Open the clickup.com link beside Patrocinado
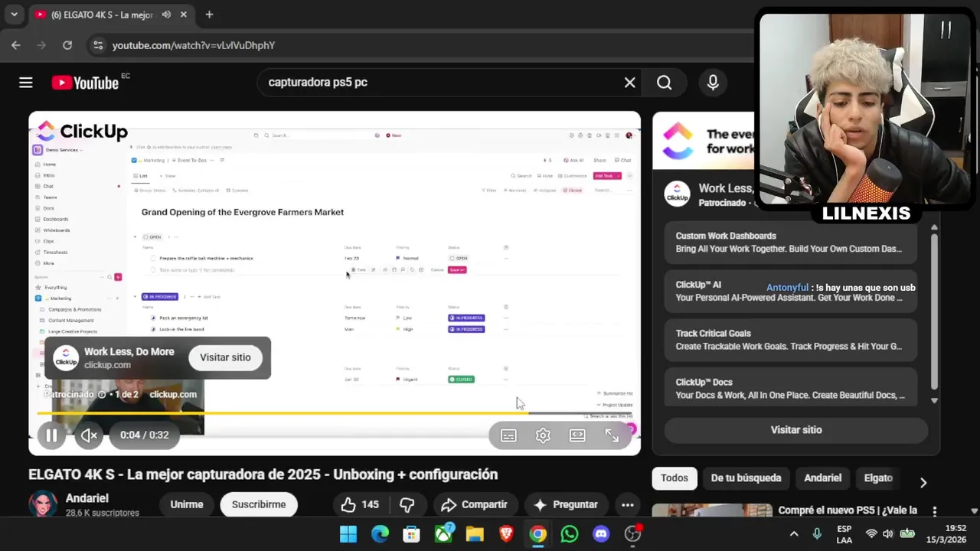This screenshot has width=980, height=551. [173, 395]
